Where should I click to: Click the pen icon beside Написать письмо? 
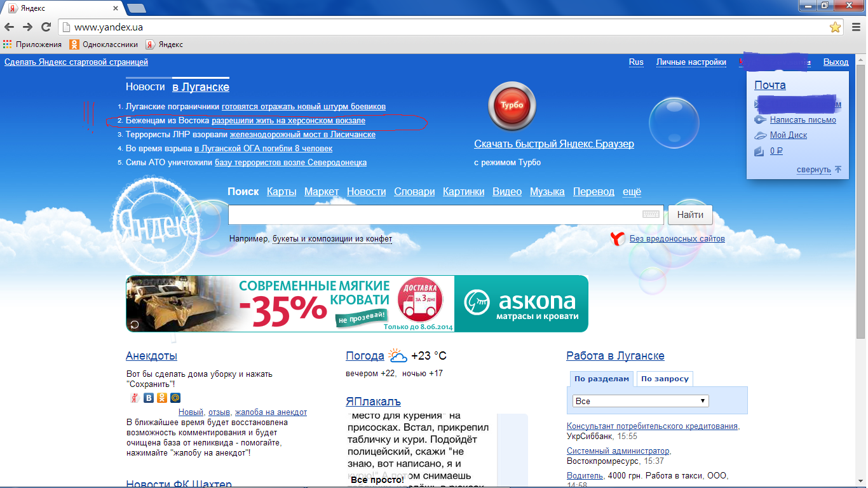coord(760,120)
